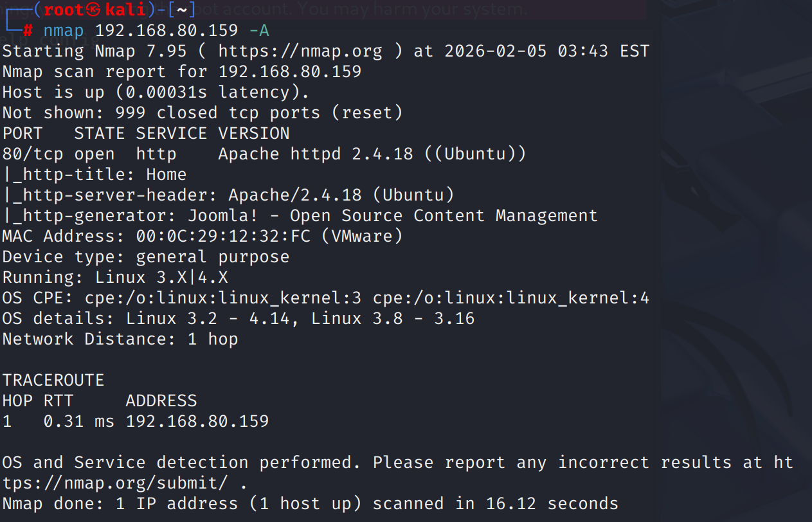This screenshot has height=522, width=812.
Task: Click the http-title Home line
Action: point(95,174)
